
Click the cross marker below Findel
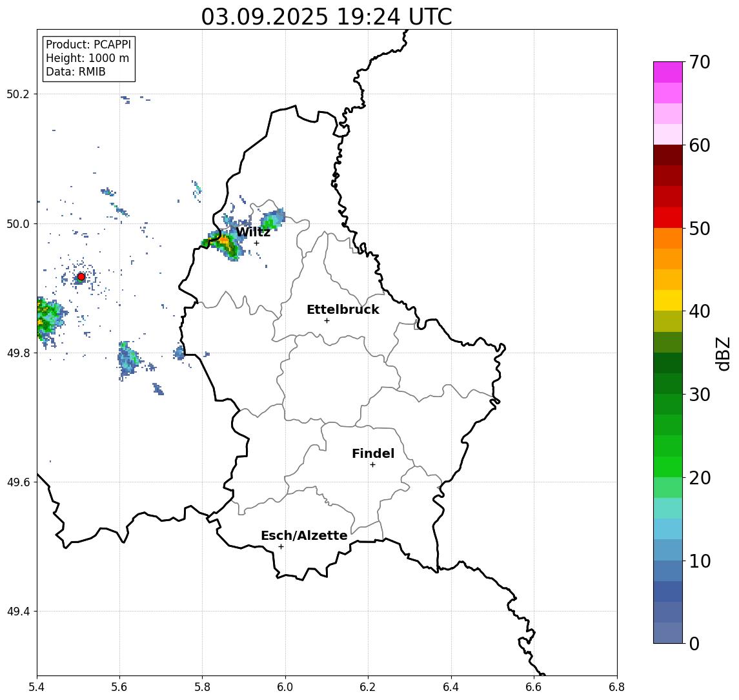[372, 465]
